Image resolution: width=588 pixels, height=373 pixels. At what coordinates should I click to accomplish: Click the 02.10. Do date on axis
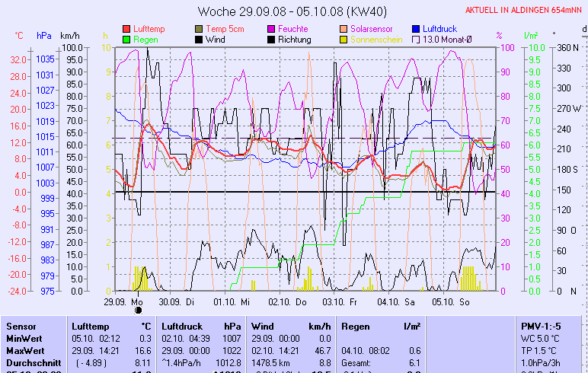point(292,301)
